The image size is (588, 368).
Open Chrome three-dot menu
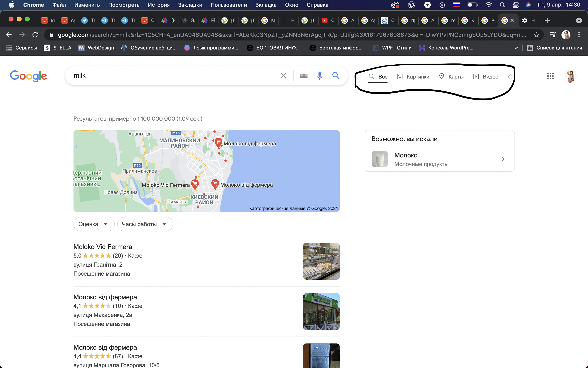(x=579, y=35)
